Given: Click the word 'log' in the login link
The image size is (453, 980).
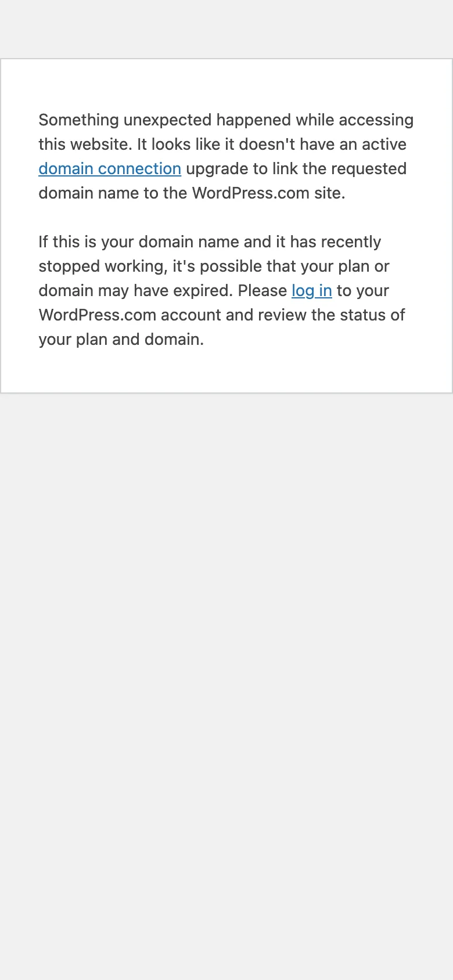Looking at the screenshot, I should click(x=303, y=291).
